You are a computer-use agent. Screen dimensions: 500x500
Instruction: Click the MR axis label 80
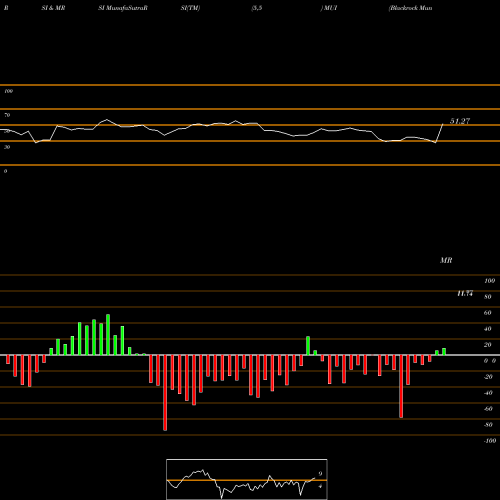coord(488,297)
